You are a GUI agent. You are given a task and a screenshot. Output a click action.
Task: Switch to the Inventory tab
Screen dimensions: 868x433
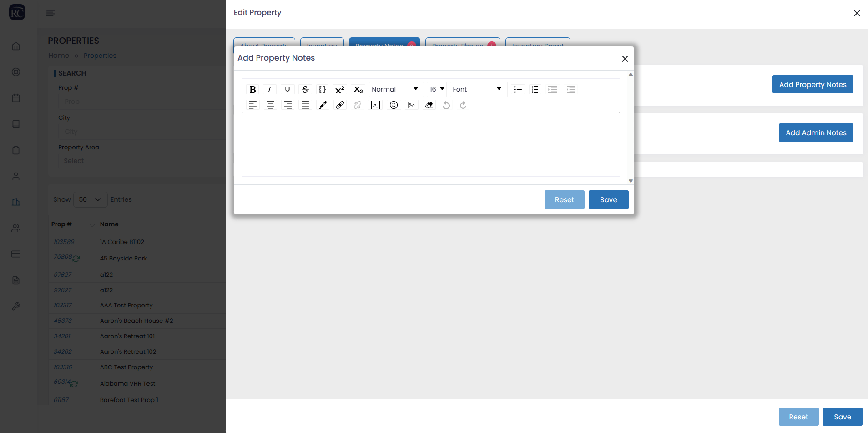(322, 46)
